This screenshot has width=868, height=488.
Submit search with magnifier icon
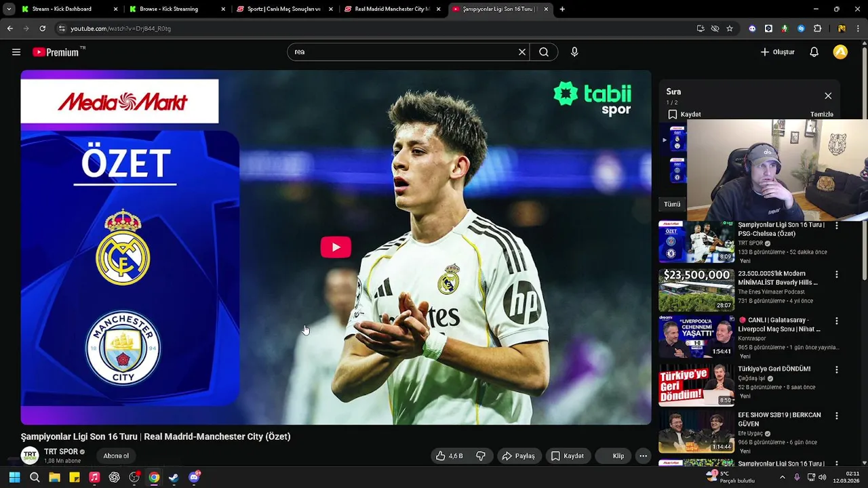pyautogui.click(x=544, y=52)
